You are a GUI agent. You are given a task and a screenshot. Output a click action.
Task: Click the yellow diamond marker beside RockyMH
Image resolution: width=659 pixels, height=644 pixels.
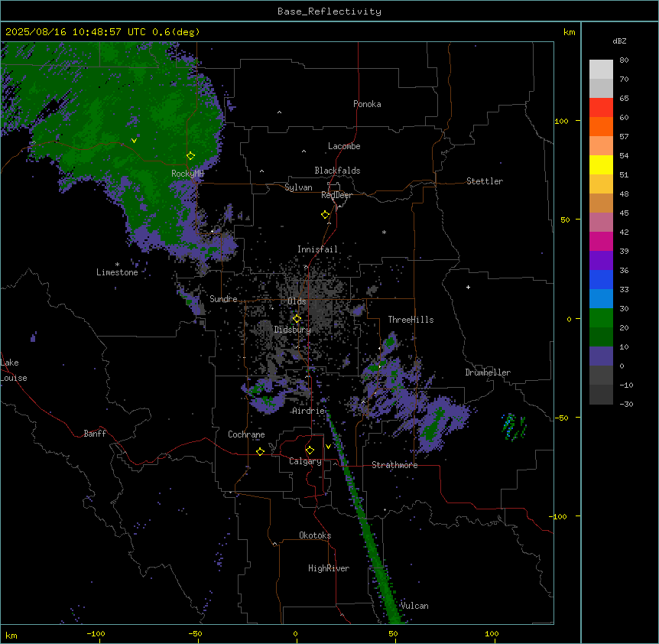(190, 156)
